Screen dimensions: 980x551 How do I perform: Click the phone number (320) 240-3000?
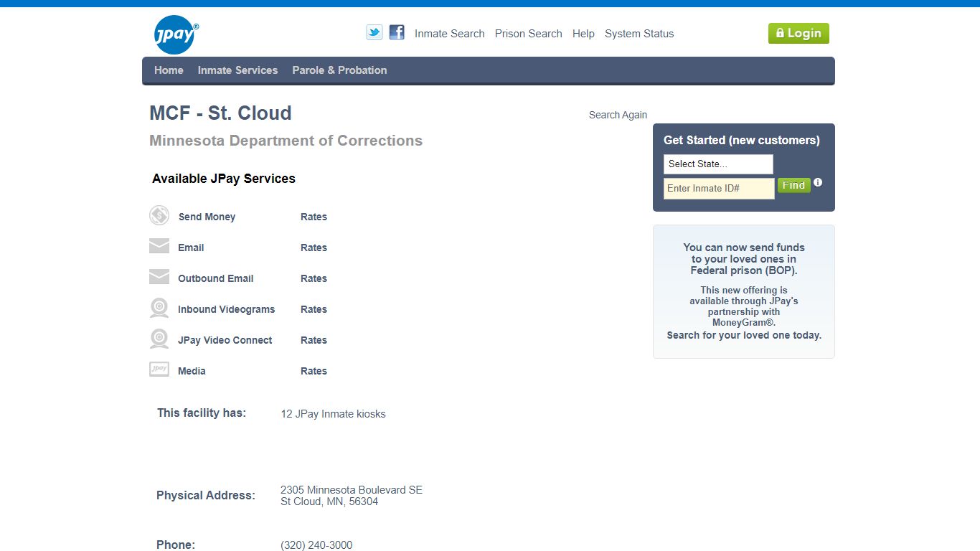[316, 545]
